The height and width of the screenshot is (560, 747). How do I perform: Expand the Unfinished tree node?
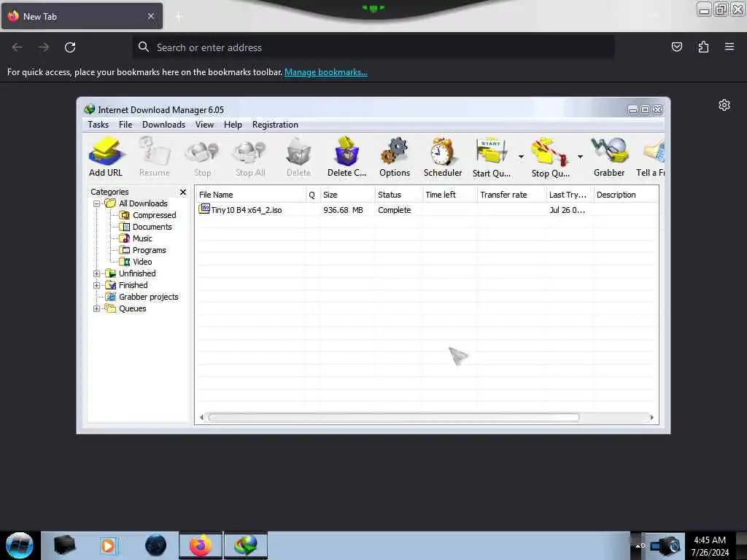97,274
